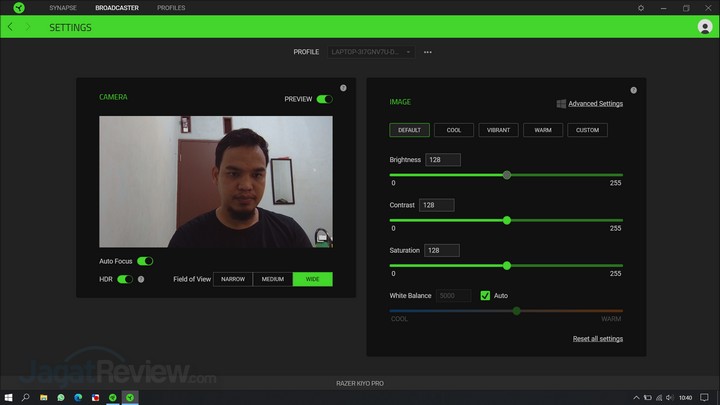The width and height of the screenshot is (720, 405).
Task: Select the Vibrant image preset
Action: [x=498, y=130]
